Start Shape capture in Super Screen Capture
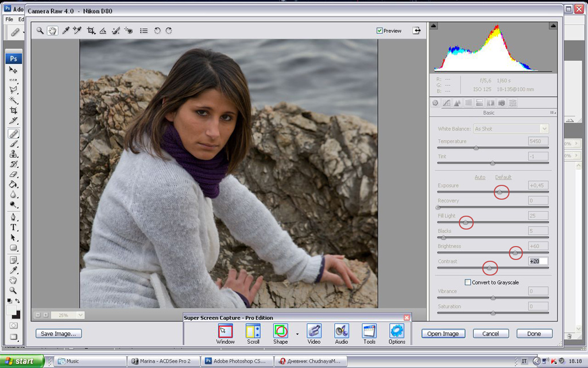Viewport: 588px width, 368px height. tap(280, 334)
